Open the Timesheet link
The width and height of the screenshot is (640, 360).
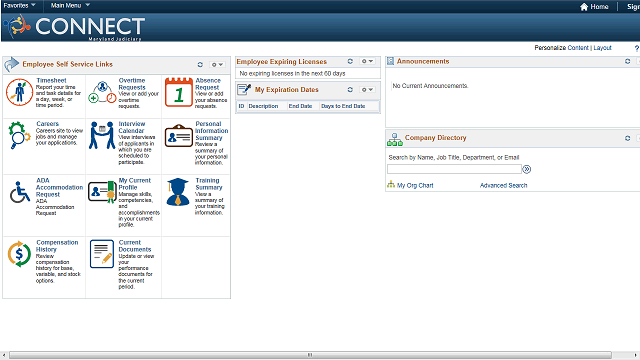coord(51,80)
